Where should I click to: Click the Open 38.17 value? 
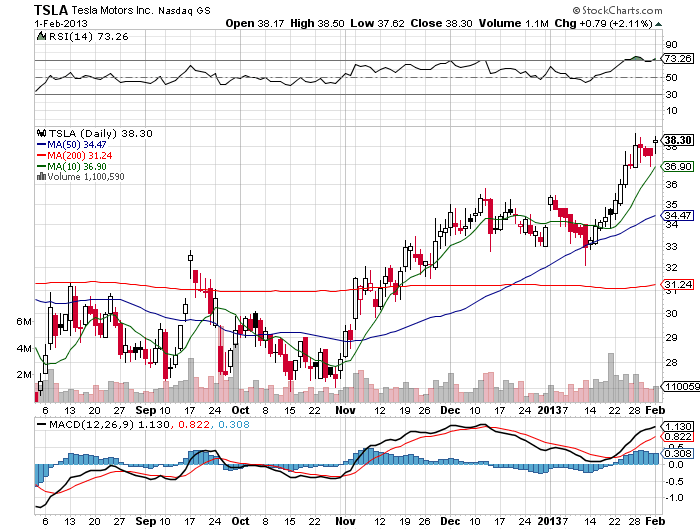pos(254,23)
